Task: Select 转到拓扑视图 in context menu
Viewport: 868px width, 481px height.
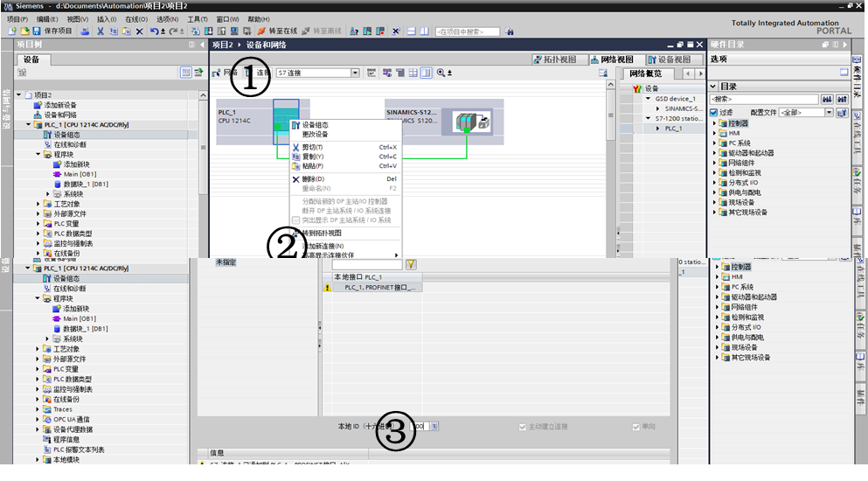Action: [322, 234]
